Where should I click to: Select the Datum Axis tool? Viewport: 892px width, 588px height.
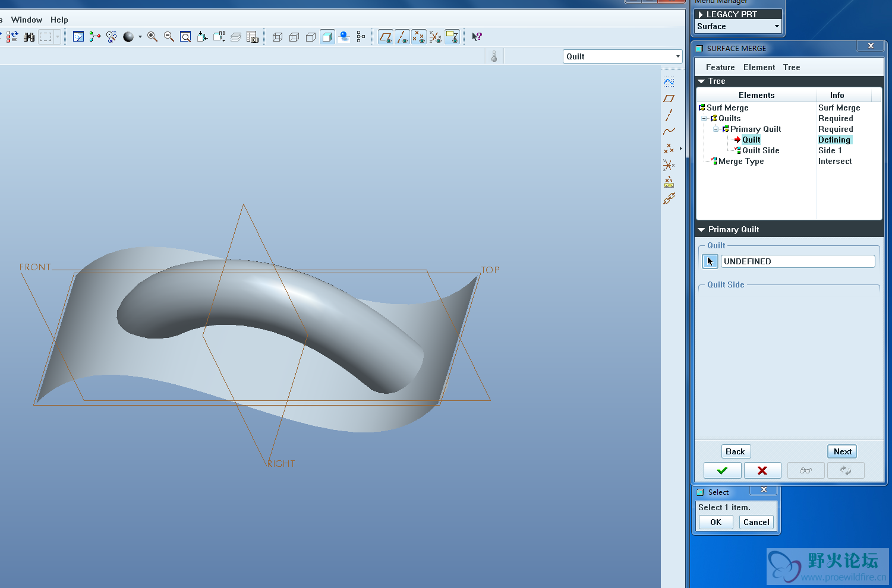coord(669,115)
